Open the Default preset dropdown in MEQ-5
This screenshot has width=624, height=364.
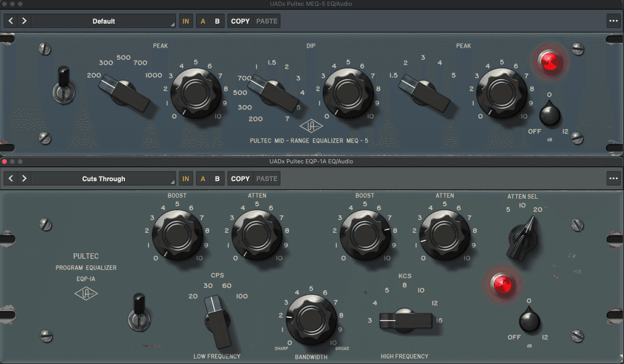pyautogui.click(x=104, y=21)
